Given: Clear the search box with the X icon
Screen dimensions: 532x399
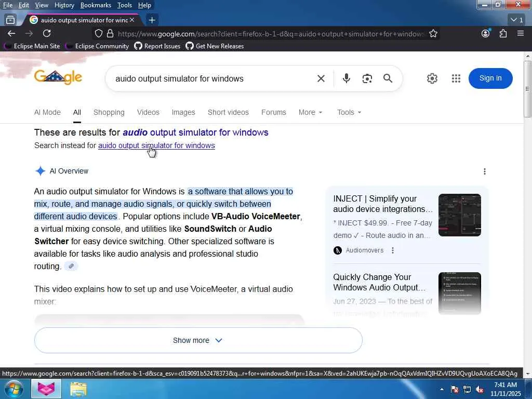Looking at the screenshot, I should pyautogui.click(x=321, y=78).
